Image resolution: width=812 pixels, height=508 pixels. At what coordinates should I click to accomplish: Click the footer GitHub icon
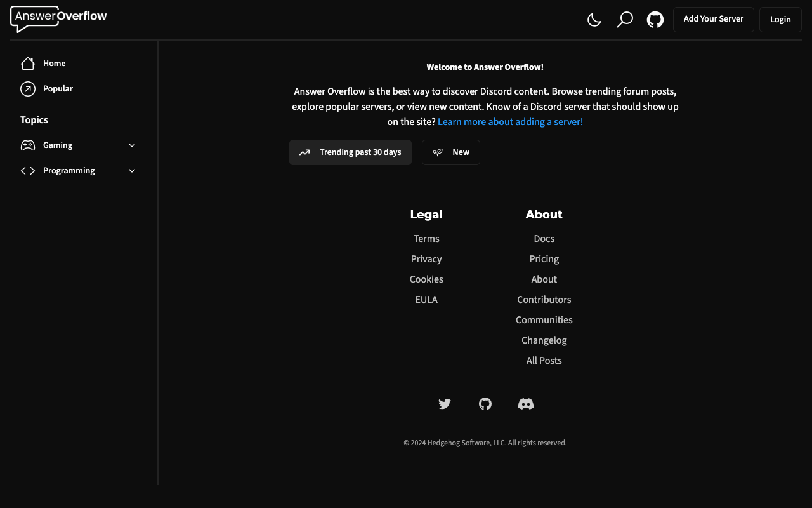[x=485, y=404]
